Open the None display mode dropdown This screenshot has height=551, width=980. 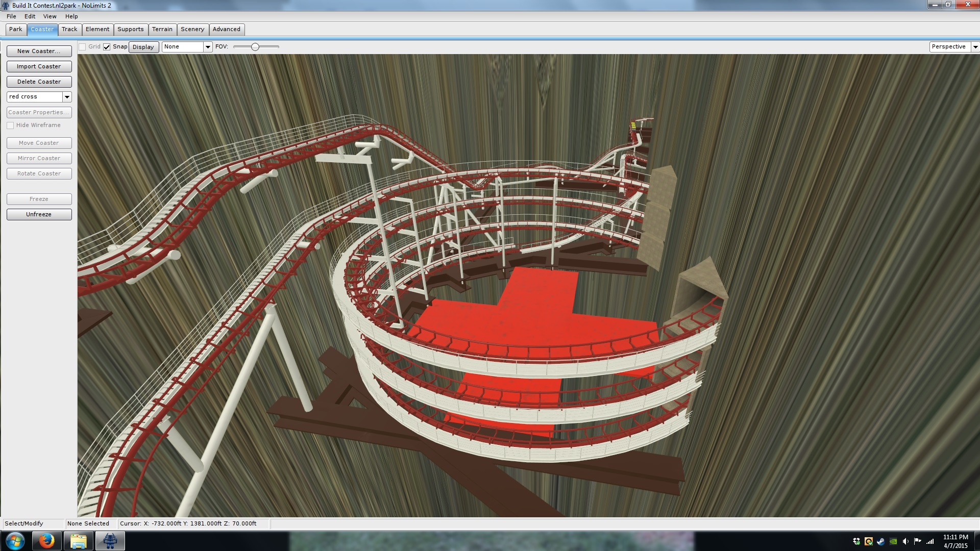(x=208, y=47)
